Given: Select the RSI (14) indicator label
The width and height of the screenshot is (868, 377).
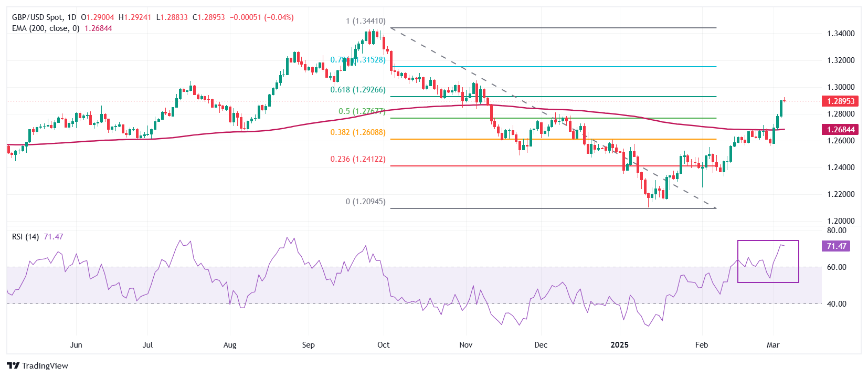Looking at the screenshot, I should [x=25, y=237].
